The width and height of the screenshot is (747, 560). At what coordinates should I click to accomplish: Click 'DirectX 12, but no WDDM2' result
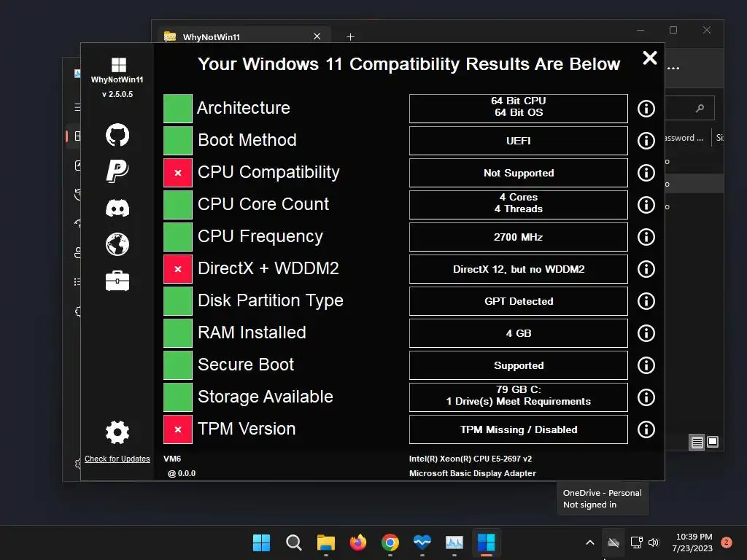click(x=519, y=269)
